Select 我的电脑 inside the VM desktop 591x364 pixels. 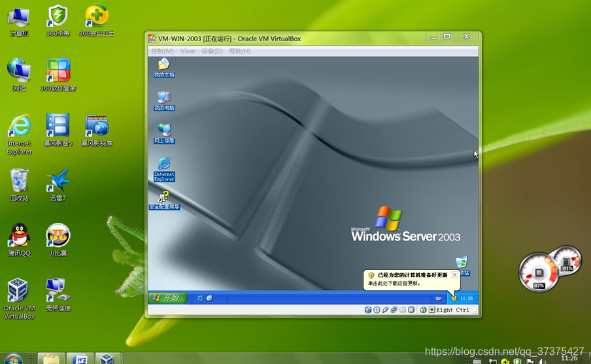[164, 101]
